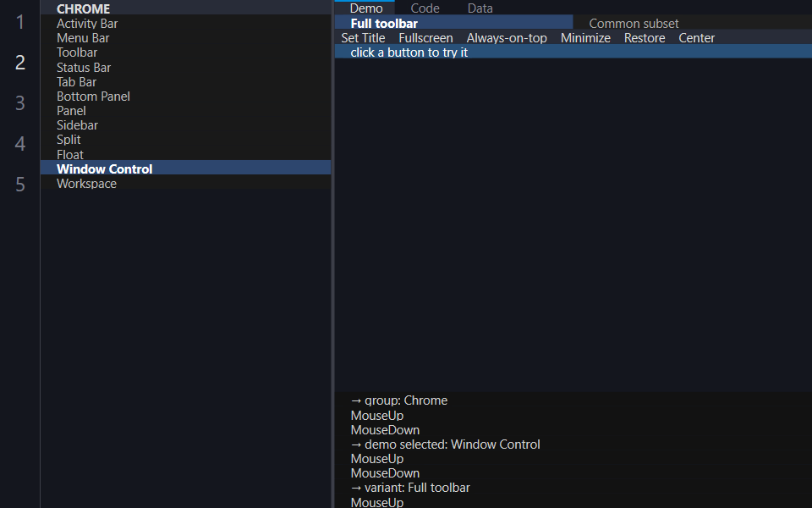Select the Activity Bar demo in the list
The image size is (812, 508).
click(185, 24)
